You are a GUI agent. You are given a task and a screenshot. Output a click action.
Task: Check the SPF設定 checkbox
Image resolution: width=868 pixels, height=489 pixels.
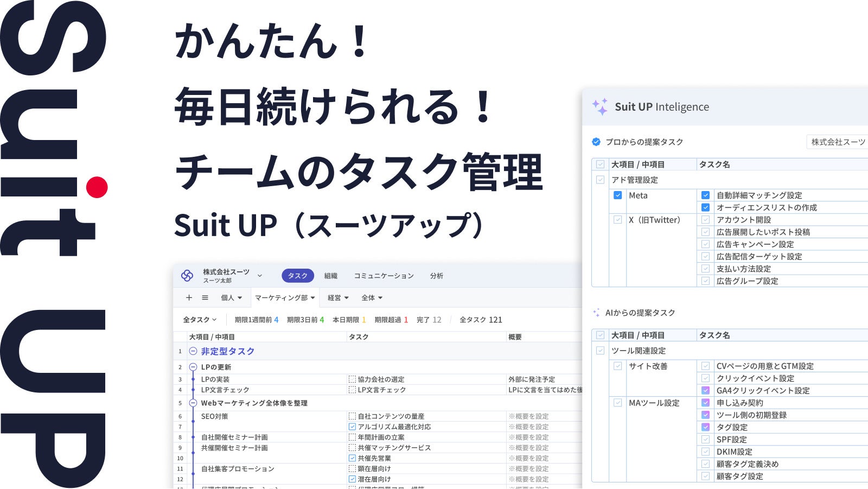705,440
